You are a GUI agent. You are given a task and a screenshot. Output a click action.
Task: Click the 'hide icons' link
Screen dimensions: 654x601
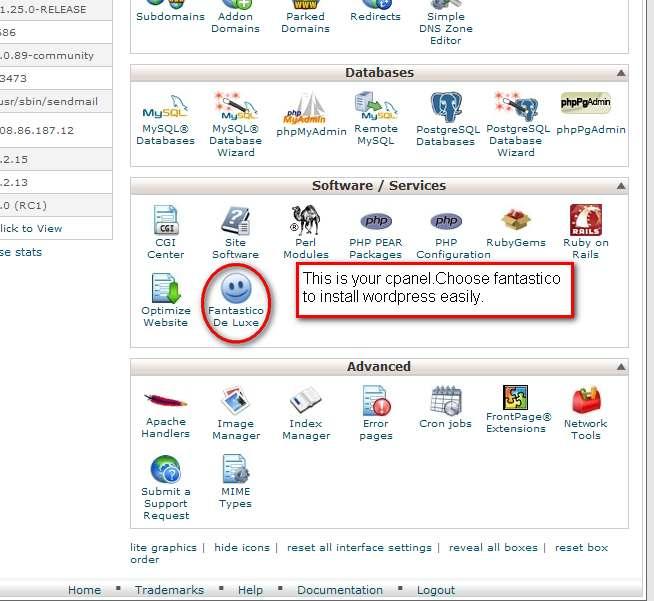point(242,547)
